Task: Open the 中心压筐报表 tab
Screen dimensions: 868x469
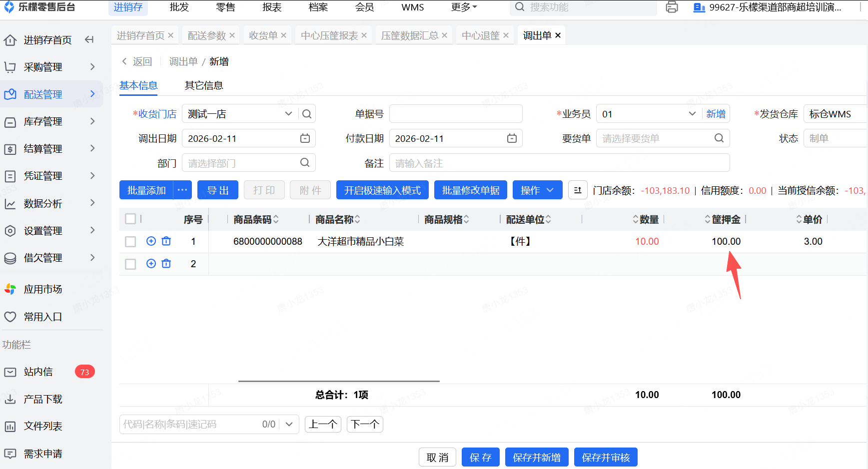Action: pos(329,35)
